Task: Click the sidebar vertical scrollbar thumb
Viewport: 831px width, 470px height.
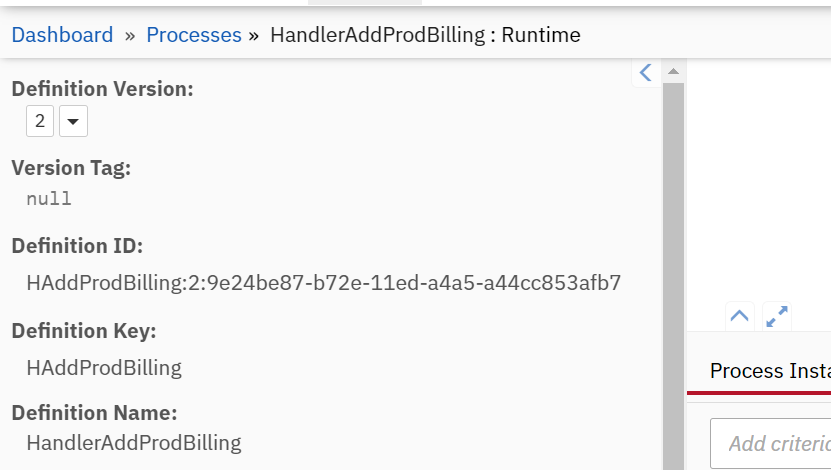Action: pyautogui.click(x=673, y=270)
